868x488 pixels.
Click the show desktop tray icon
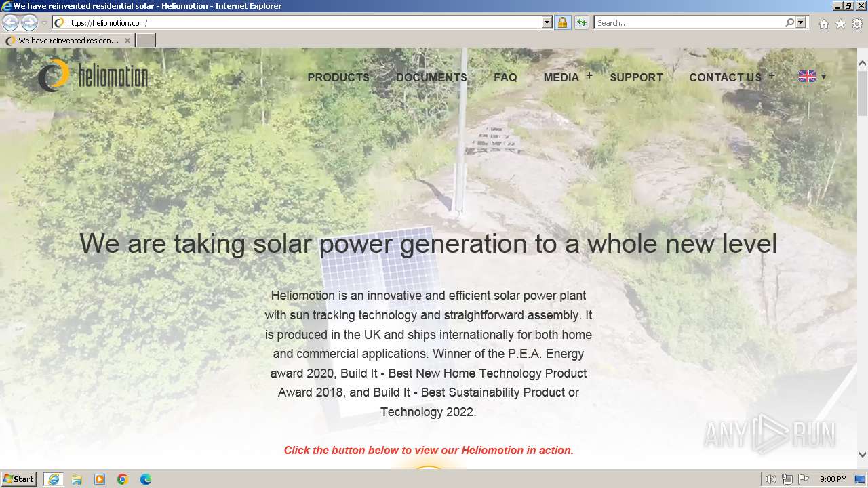860,479
